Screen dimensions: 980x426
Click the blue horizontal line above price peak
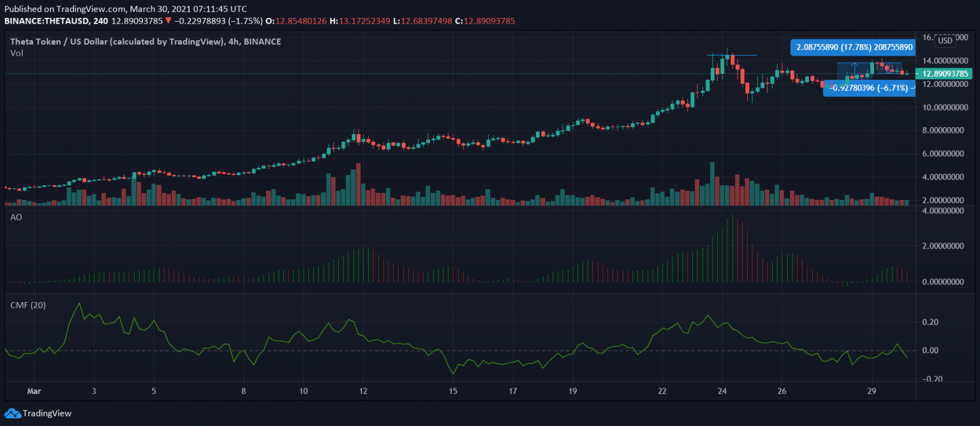[x=731, y=55]
